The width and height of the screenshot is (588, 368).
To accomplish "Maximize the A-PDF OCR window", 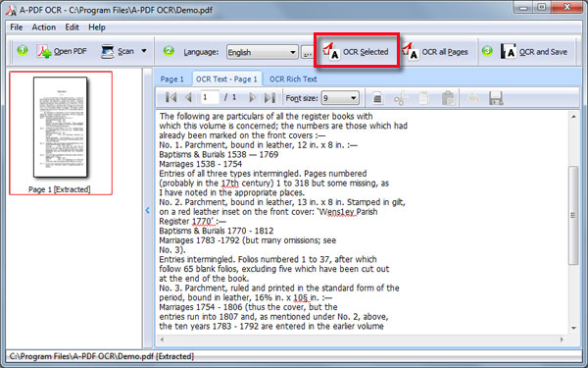I will click(542, 7).
